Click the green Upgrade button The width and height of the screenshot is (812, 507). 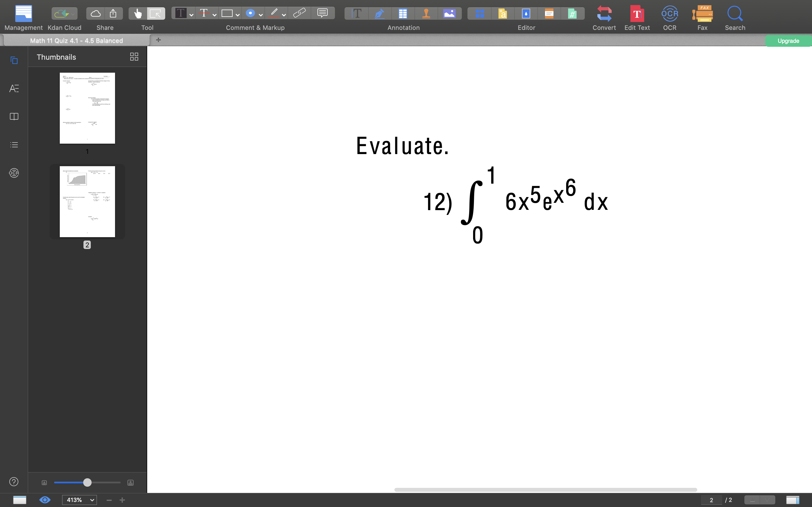[x=788, y=41]
